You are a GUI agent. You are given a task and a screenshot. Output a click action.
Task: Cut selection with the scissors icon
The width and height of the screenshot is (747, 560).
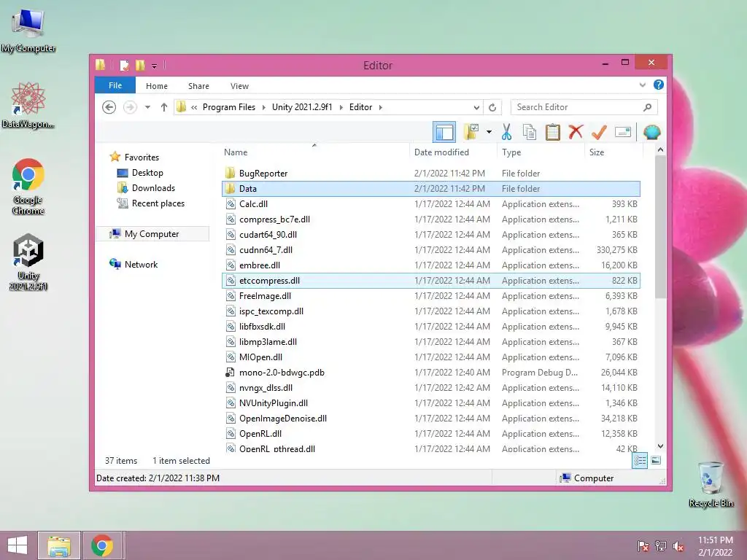[506, 132]
